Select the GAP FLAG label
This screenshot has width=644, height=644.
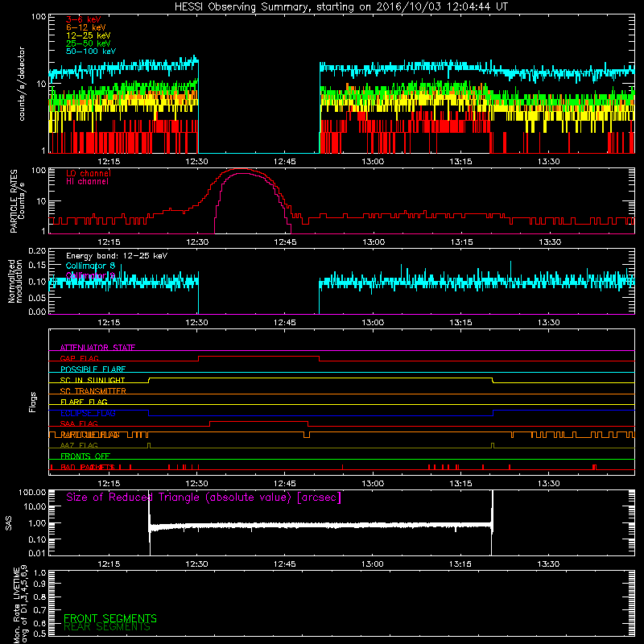[79, 358]
